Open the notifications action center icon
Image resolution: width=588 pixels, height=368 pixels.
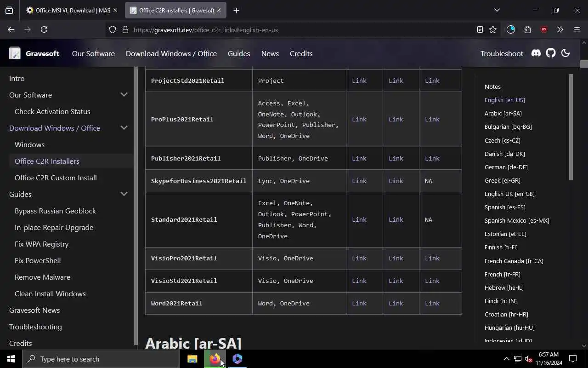click(573, 359)
